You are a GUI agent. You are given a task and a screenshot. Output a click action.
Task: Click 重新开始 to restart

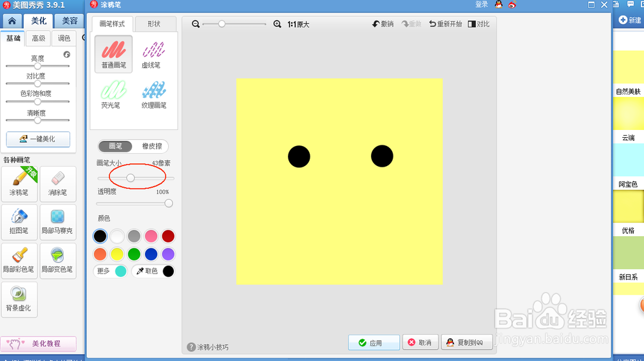[x=445, y=24]
